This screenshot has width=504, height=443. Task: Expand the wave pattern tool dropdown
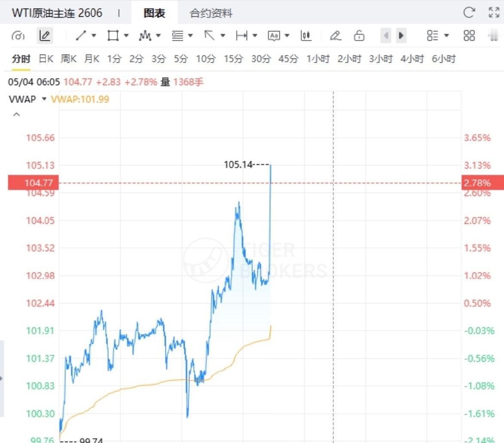pyautogui.click(x=158, y=35)
